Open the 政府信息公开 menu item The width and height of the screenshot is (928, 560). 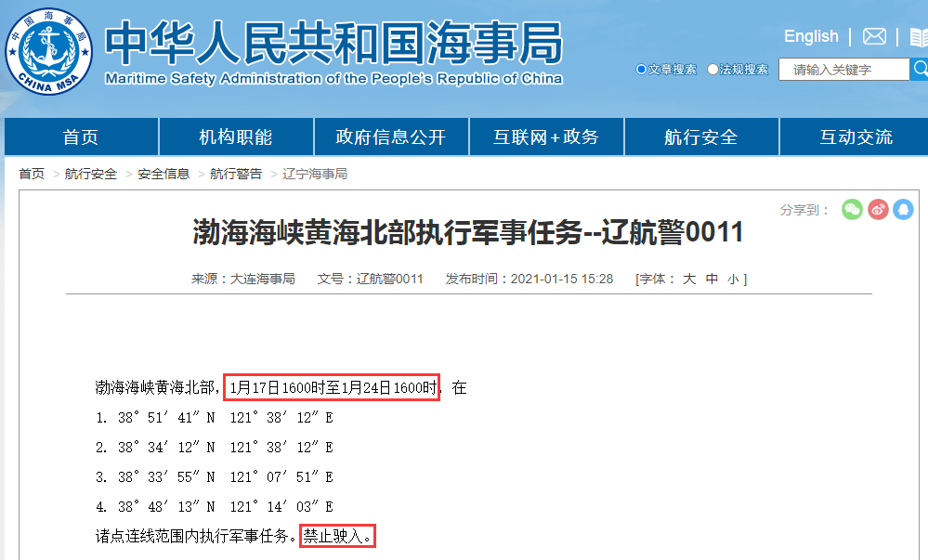coord(390,136)
